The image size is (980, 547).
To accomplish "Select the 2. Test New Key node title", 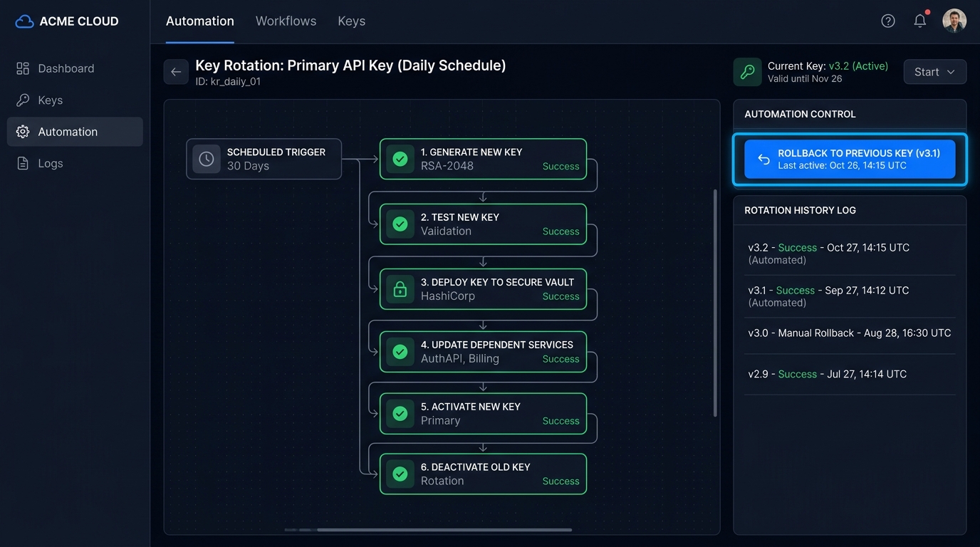I will (x=460, y=217).
